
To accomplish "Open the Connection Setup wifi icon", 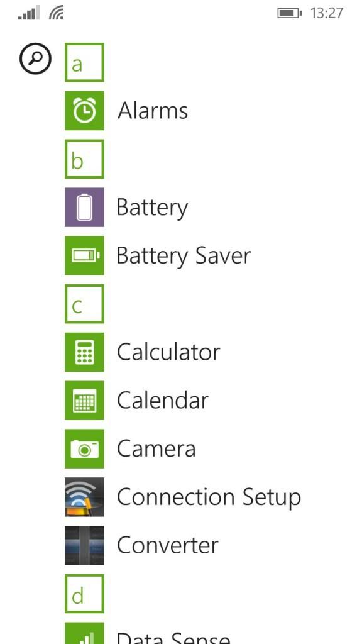I will coord(84,497).
